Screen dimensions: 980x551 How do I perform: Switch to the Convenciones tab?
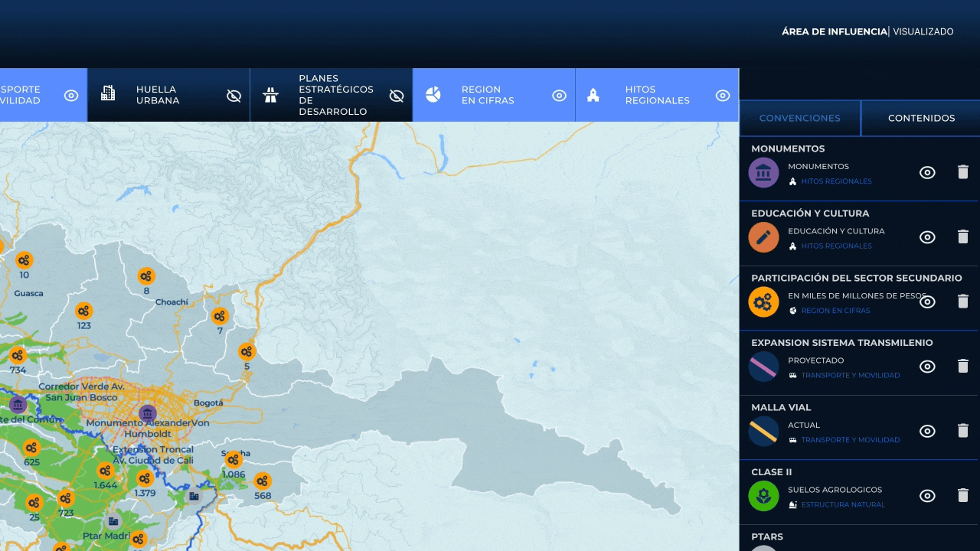point(799,118)
